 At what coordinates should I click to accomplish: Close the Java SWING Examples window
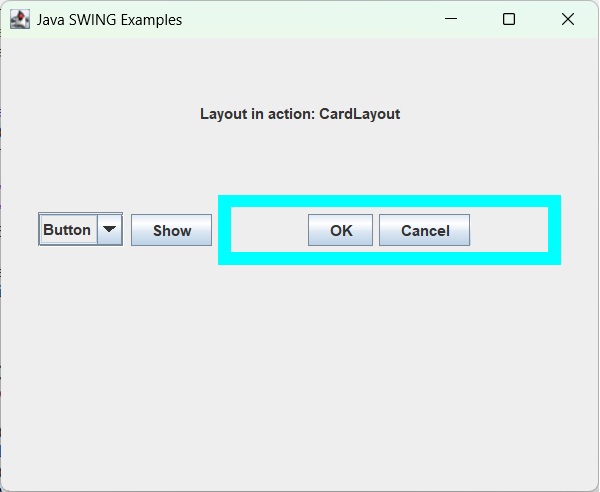pos(568,19)
